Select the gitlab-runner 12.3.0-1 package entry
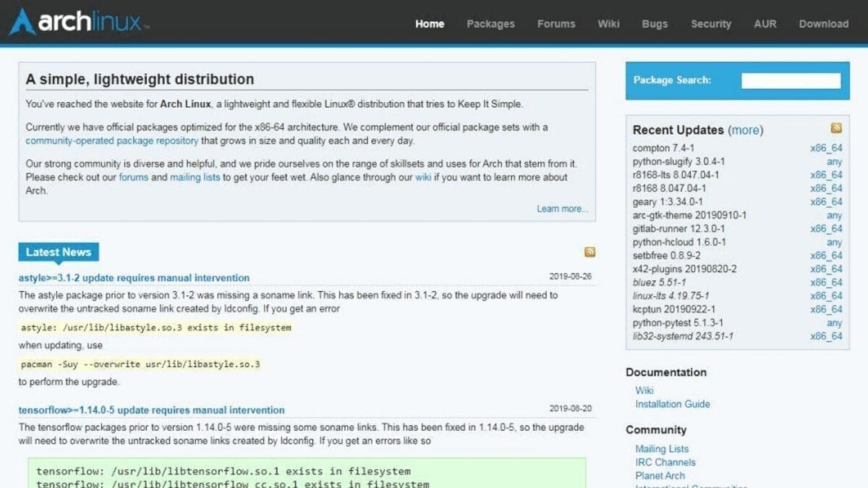The image size is (868, 488). [x=679, y=229]
